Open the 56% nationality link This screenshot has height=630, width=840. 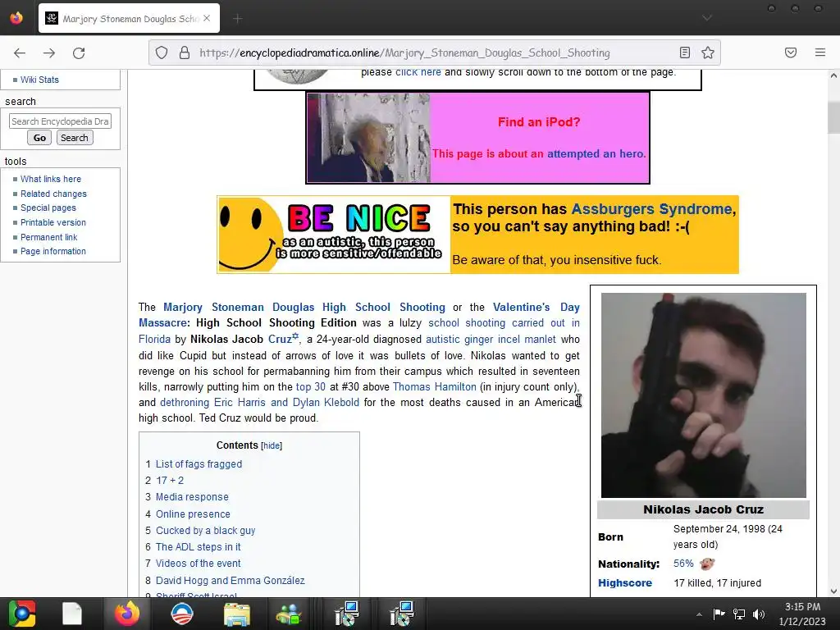point(683,564)
